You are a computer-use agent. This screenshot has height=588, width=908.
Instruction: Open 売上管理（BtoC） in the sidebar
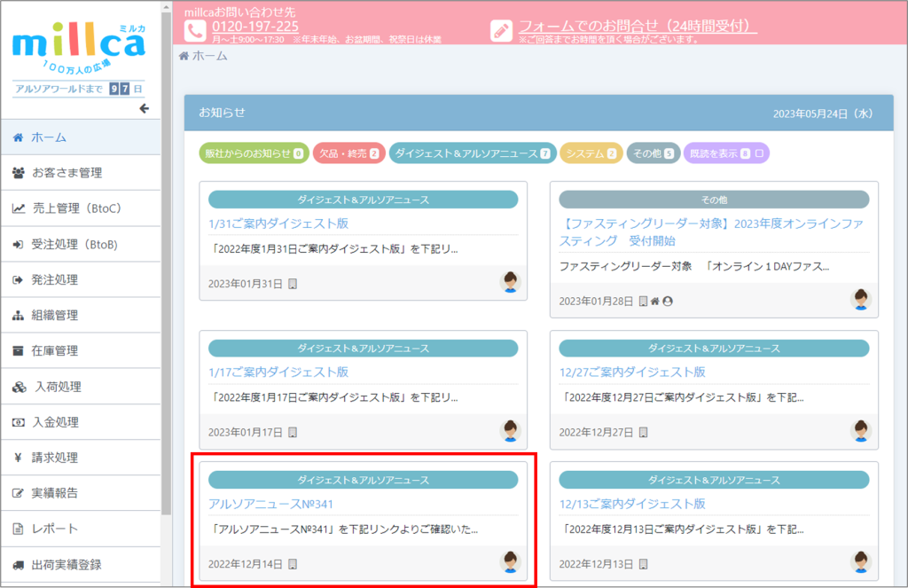75,208
